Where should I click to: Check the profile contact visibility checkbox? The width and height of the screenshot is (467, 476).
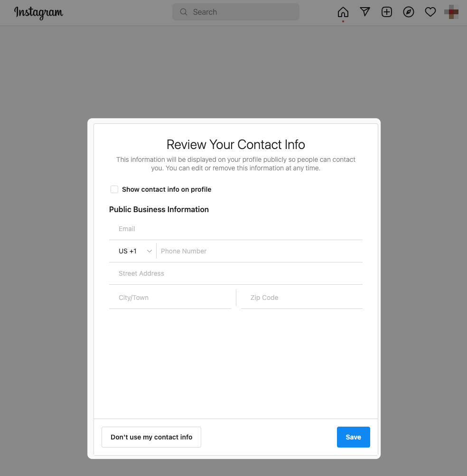click(x=114, y=189)
